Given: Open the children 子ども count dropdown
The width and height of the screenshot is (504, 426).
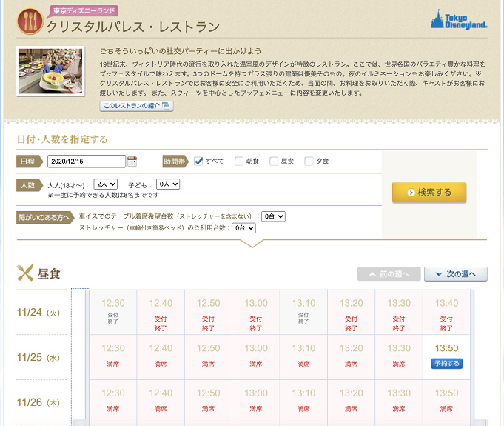Looking at the screenshot, I should tap(168, 184).
